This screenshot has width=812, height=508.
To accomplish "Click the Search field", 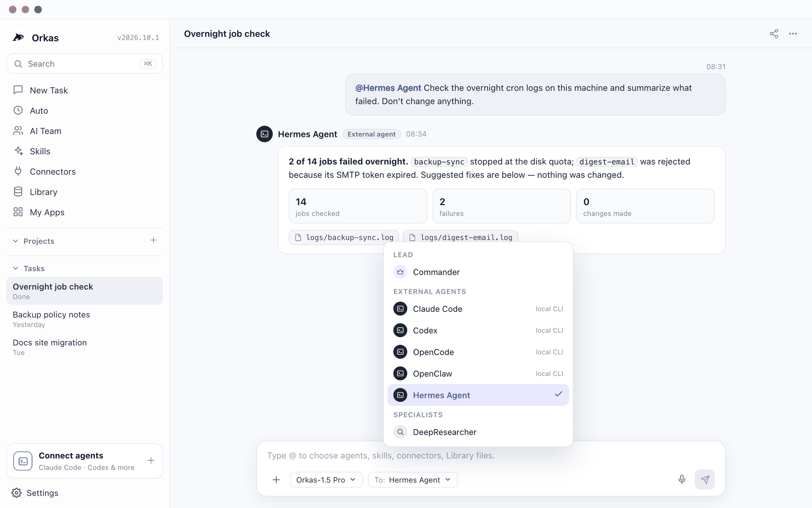I will click(84, 64).
